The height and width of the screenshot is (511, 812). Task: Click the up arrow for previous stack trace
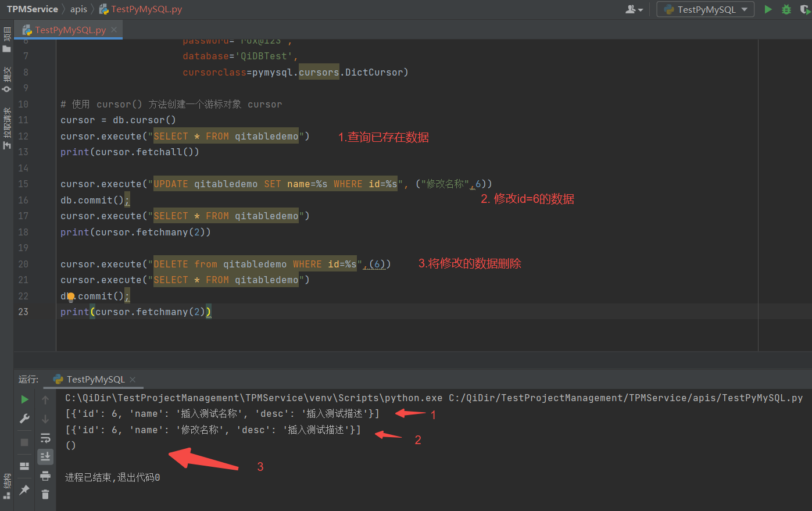(45, 399)
